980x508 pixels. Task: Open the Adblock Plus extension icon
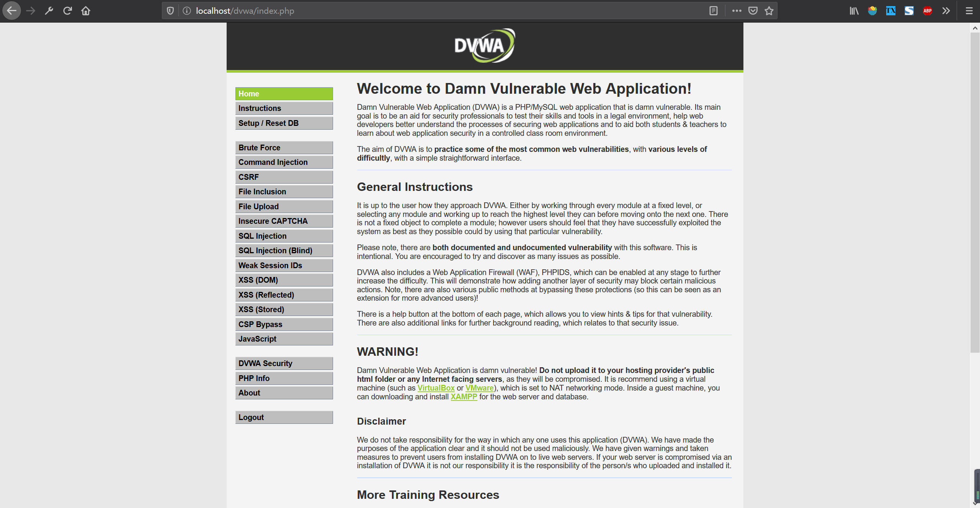(x=927, y=11)
